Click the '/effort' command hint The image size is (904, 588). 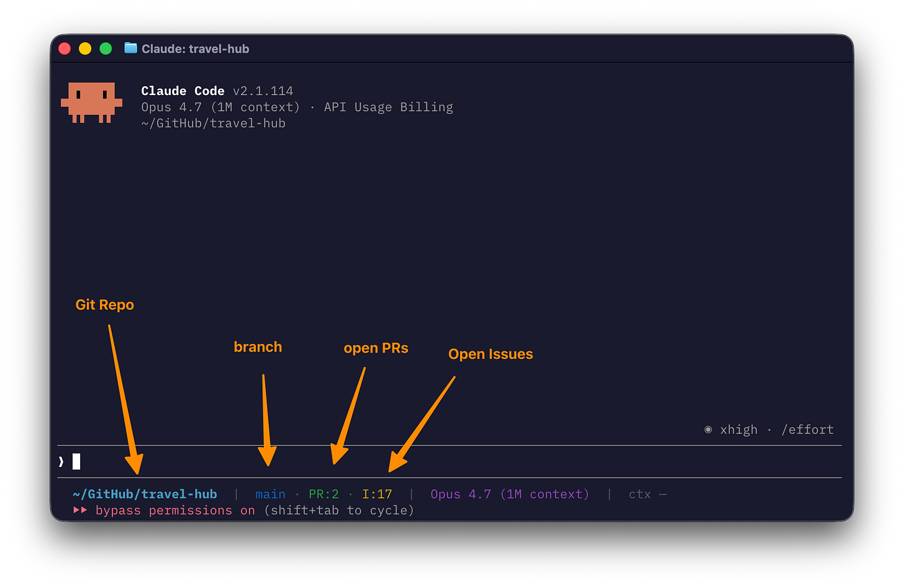tap(808, 430)
